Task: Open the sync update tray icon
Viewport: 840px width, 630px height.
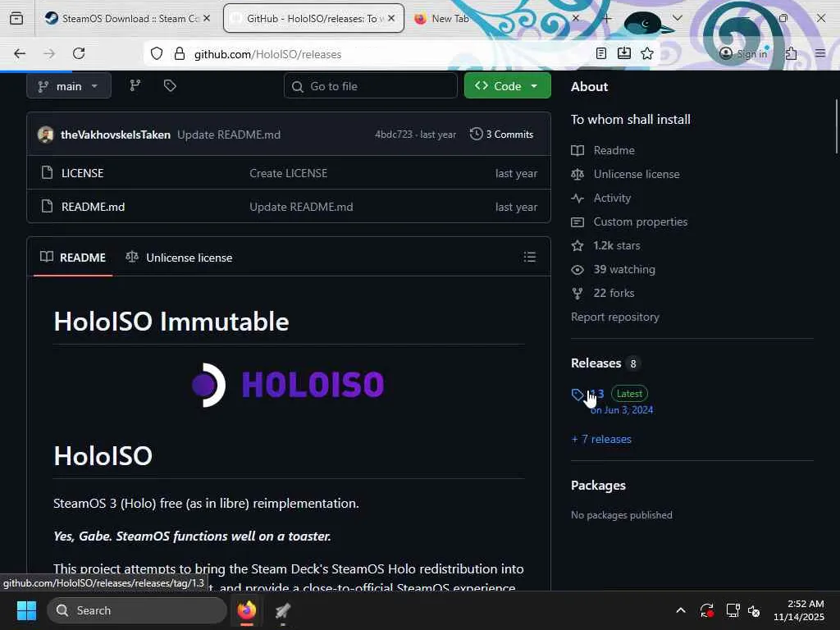Action: pyautogui.click(x=706, y=610)
